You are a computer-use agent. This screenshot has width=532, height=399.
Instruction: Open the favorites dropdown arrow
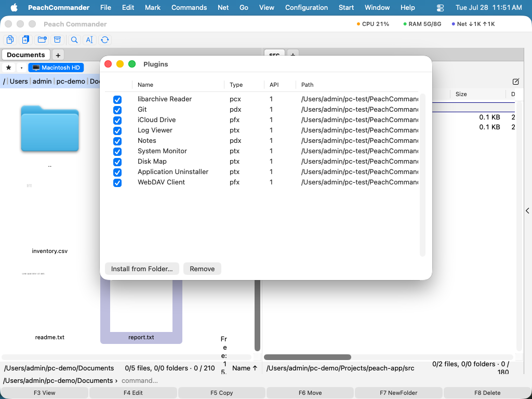pos(21,68)
